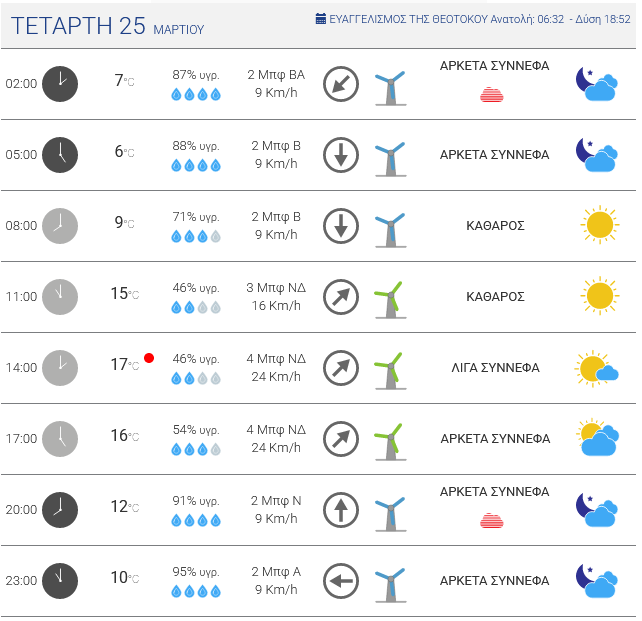Click the east wind arrow at 23:00
This screenshot has height=621, width=642.
[x=341, y=580]
